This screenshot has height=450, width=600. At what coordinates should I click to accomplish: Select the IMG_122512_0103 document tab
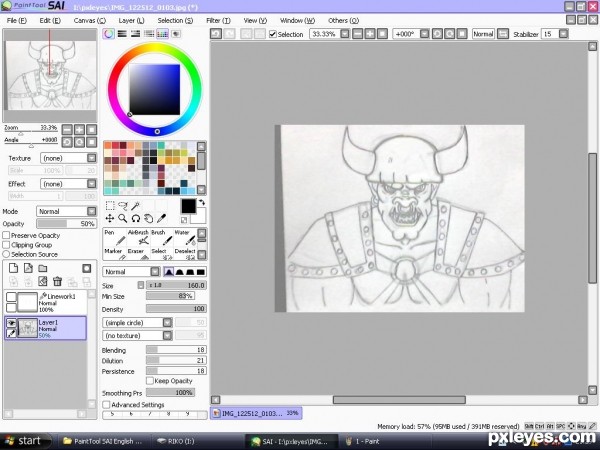(256, 413)
